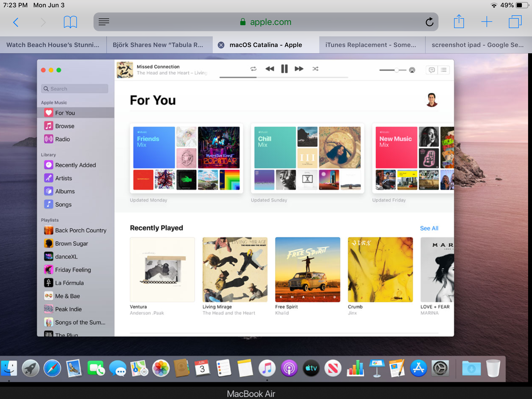Open Safari bookmarks book icon
The height and width of the screenshot is (399, 532).
pyautogui.click(x=70, y=22)
